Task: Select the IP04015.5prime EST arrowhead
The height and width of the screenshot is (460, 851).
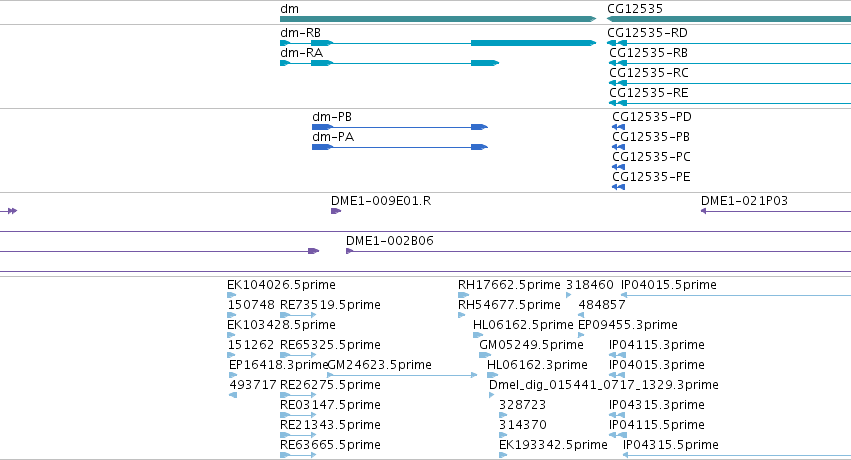Action: 624,295
